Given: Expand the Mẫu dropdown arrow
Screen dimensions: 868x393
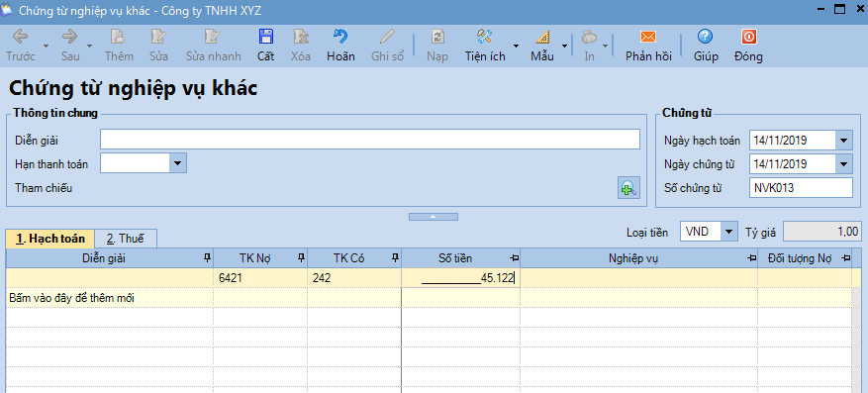Looking at the screenshot, I should 564,46.
